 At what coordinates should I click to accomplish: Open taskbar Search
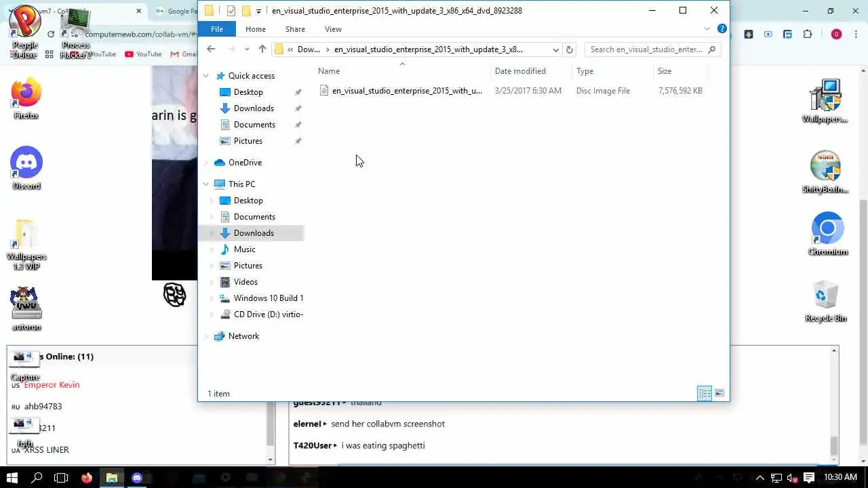(37, 477)
